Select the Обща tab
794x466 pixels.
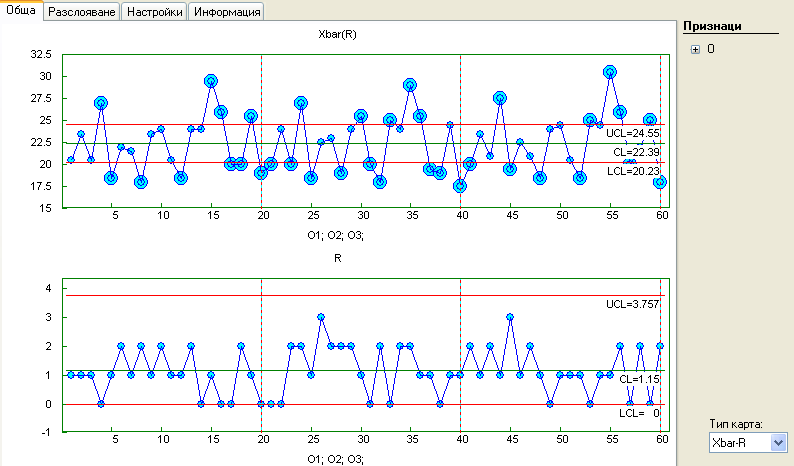pos(23,12)
